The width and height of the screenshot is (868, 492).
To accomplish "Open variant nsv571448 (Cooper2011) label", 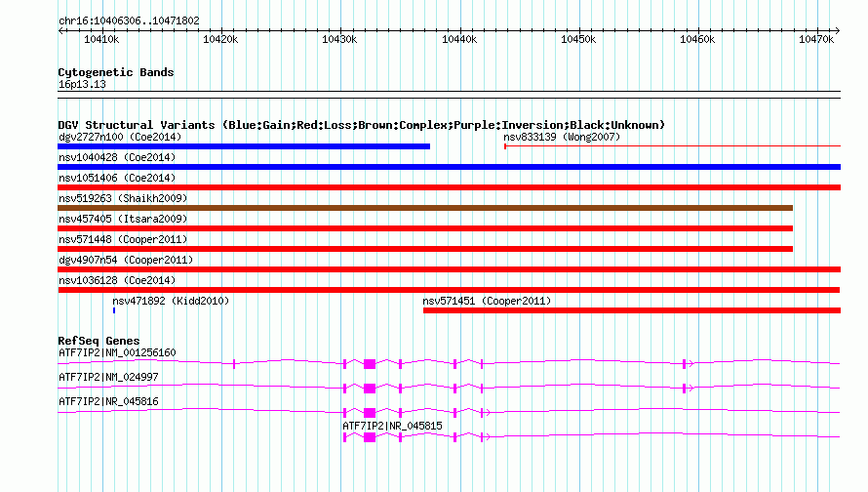I will click(123, 239).
